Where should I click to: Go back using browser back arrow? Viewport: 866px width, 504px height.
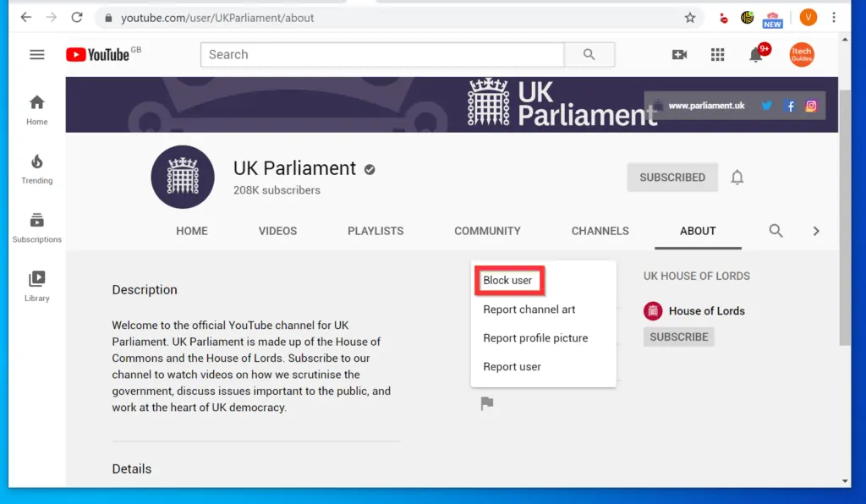pos(26,17)
